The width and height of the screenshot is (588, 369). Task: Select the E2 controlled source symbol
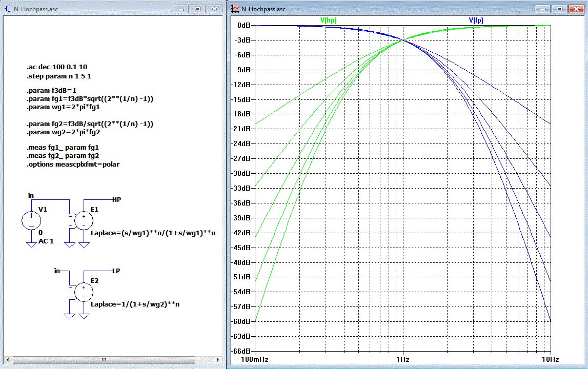pyautogui.click(x=84, y=292)
